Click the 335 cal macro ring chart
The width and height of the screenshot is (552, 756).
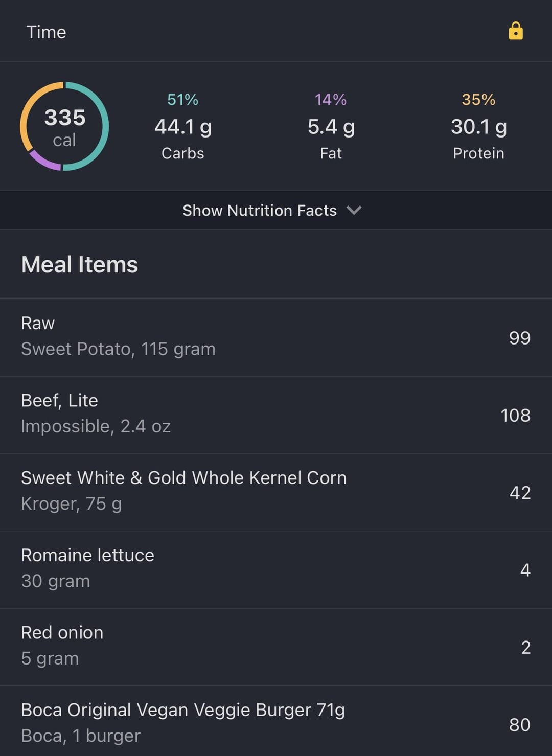(x=64, y=126)
